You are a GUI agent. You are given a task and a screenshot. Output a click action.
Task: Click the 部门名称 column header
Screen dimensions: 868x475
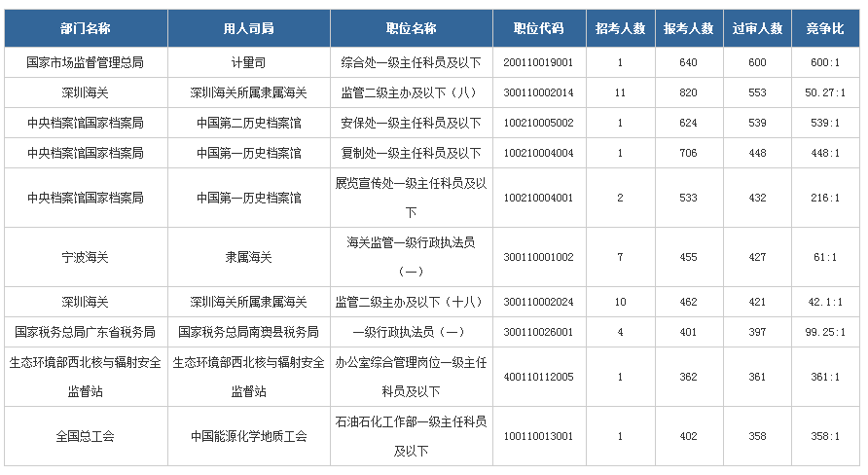pos(86,28)
